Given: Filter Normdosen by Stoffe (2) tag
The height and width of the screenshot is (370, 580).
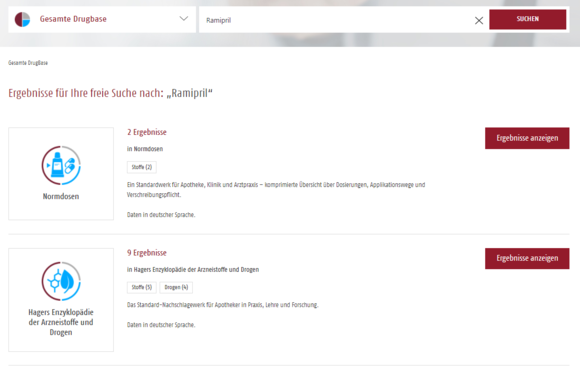Looking at the screenshot, I should [x=142, y=167].
